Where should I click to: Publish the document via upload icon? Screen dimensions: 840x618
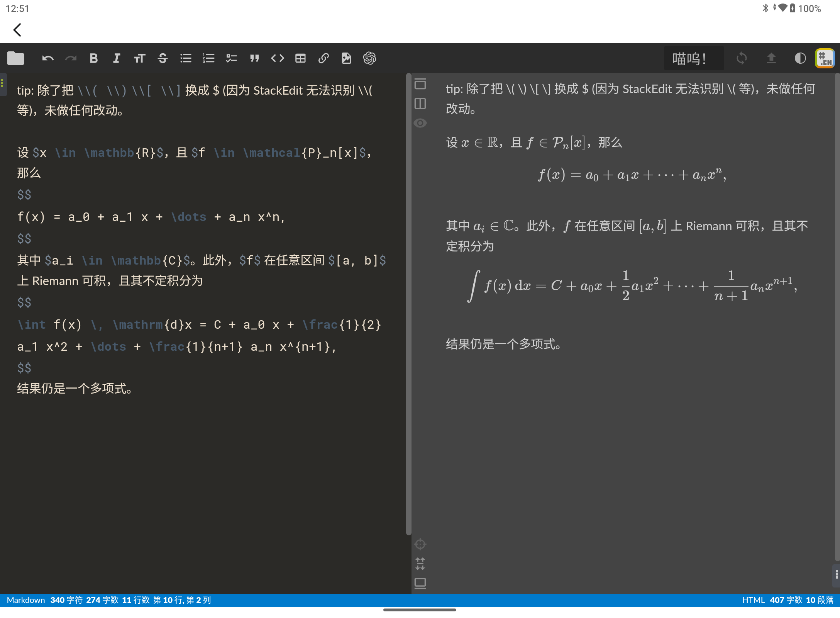coord(771,58)
